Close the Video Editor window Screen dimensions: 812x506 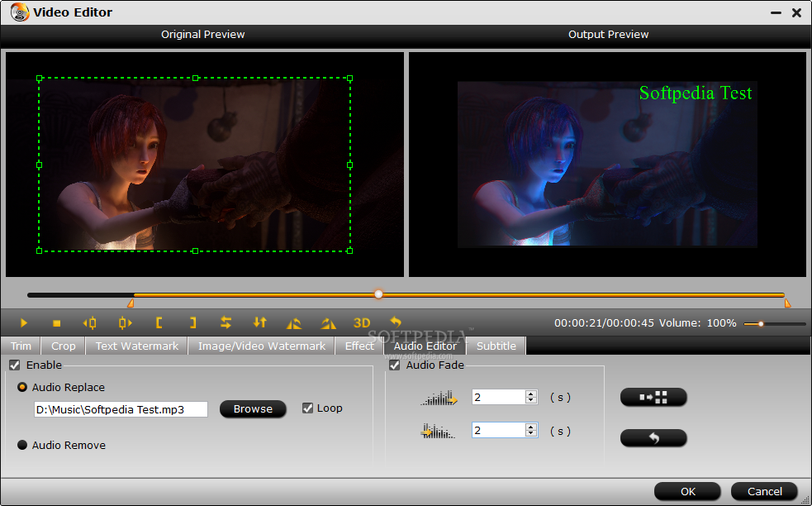(797, 13)
